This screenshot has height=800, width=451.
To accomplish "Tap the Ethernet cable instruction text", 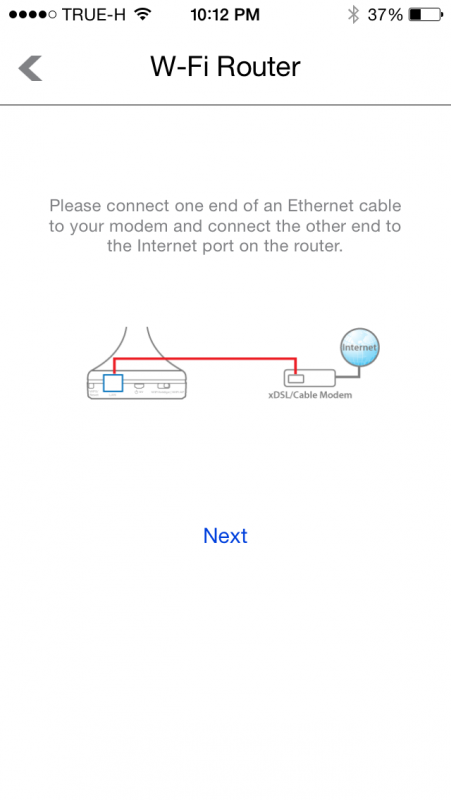I will pyautogui.click(x=225, y=226).
